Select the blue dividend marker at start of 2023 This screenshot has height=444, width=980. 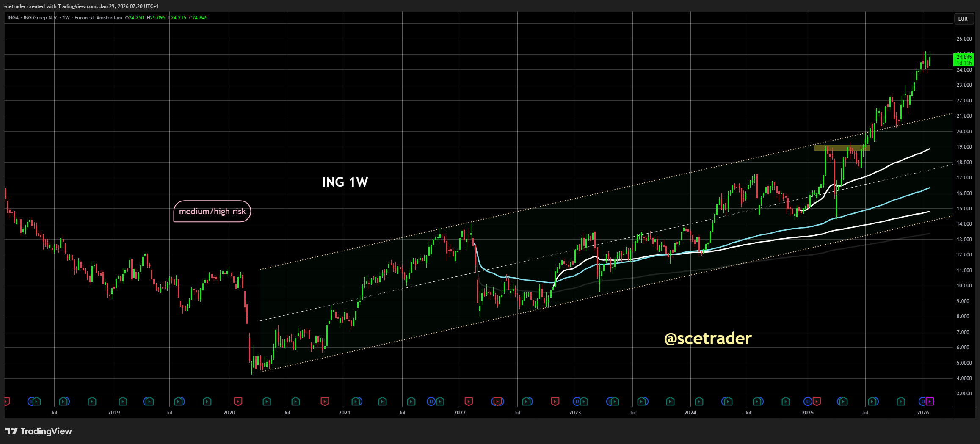pyautogui.click(x=577, y=401)
